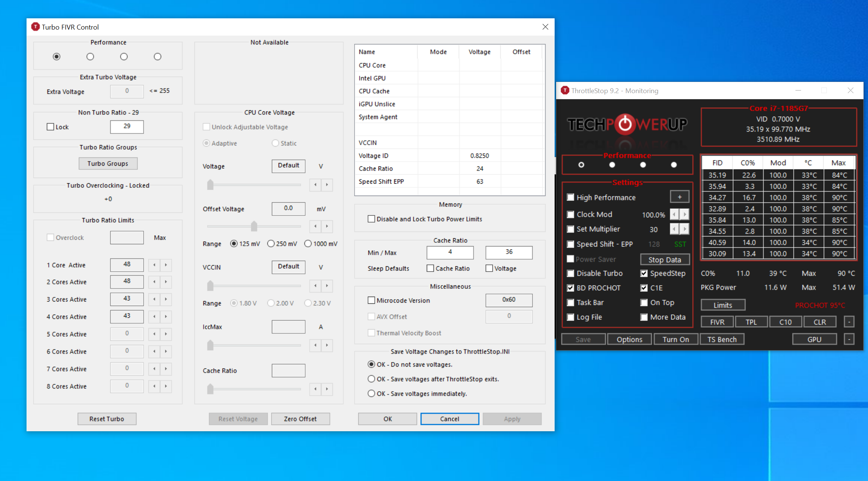Screen dimensions: 868x481
Task: Select OK - Save voltages immediately
Action: tap(371, 393)
